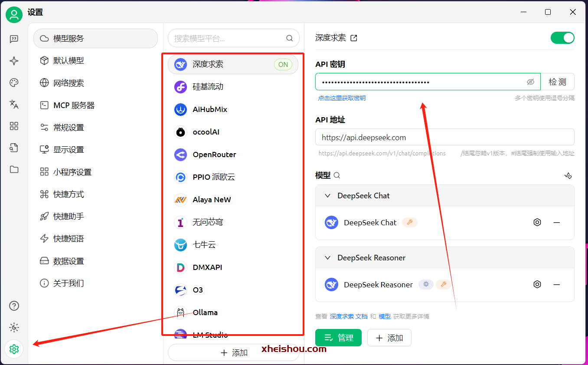The width and height of the screenshot is (588, 365).
Task: Switch theme with the sun-moon icon
Action: click(14, 327)
